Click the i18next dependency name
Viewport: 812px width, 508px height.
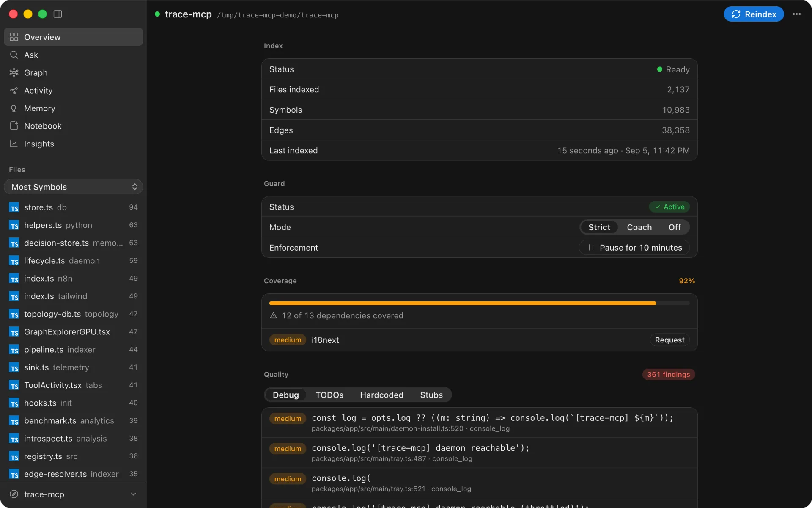click(325, 340)
